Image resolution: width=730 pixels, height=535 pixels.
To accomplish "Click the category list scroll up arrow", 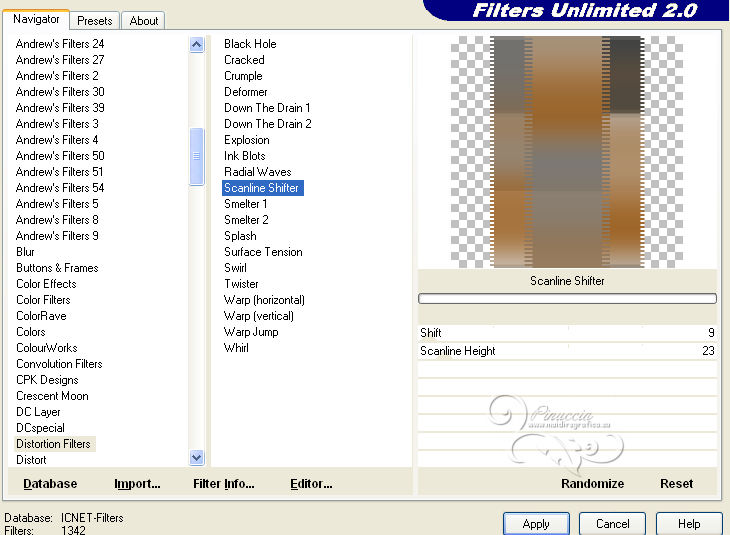I will [196, 45].
